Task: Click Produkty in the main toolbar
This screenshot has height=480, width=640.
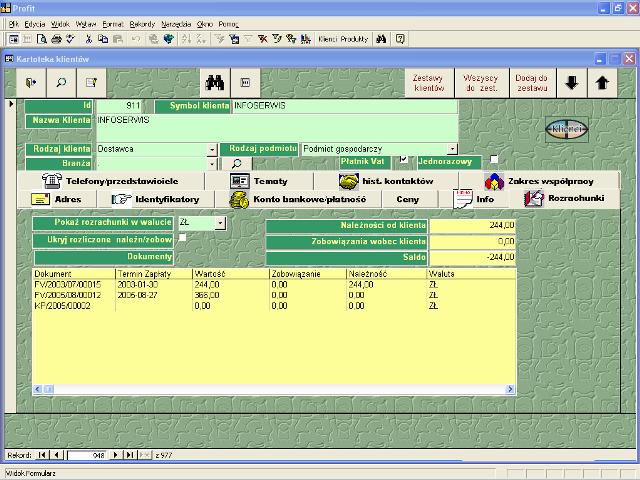Action: point(354,39)
